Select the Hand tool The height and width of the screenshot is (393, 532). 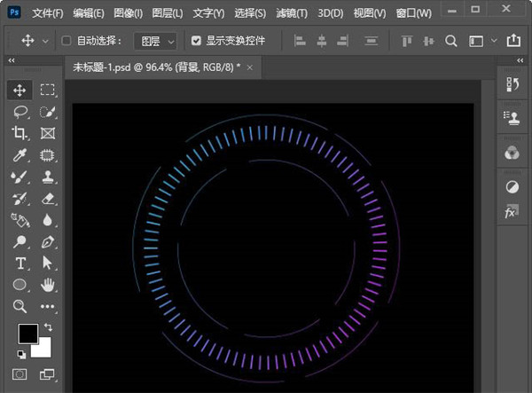(x=48, y=285)
